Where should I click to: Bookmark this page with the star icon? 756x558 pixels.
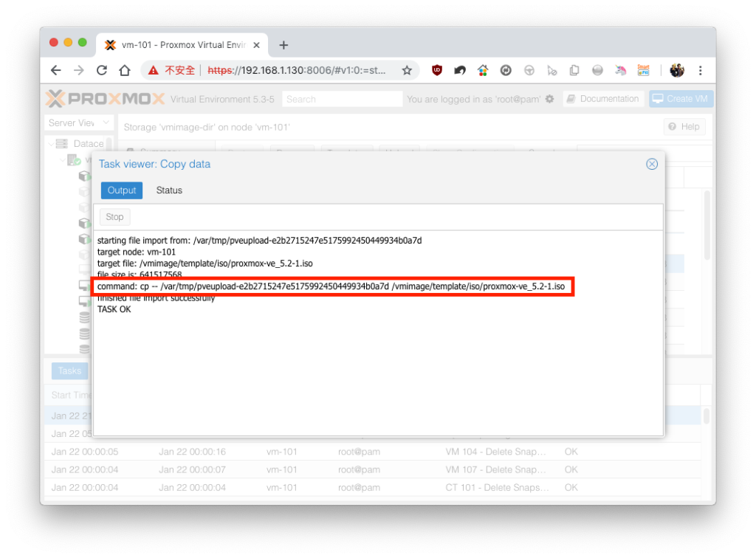click(x=407, y=70)
